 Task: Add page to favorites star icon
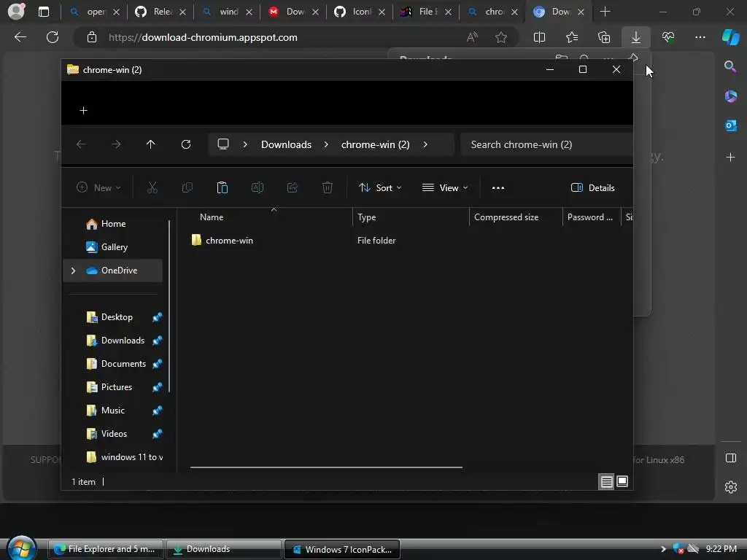point(500,37)
